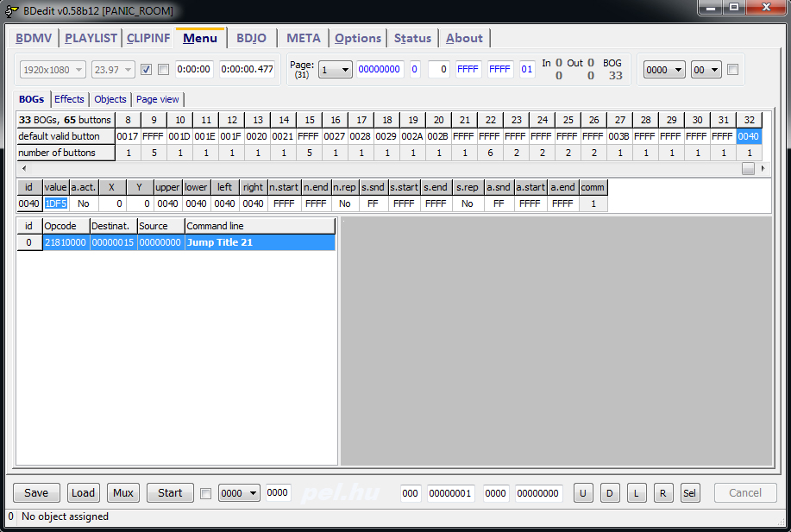Click the Mux button
Screen dimensions: 791x532
pos(123,492)
